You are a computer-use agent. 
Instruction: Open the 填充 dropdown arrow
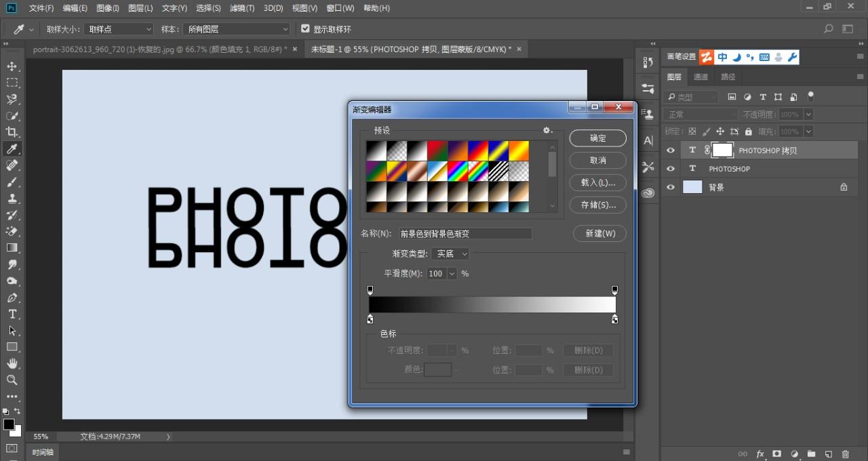click(808, 132)
